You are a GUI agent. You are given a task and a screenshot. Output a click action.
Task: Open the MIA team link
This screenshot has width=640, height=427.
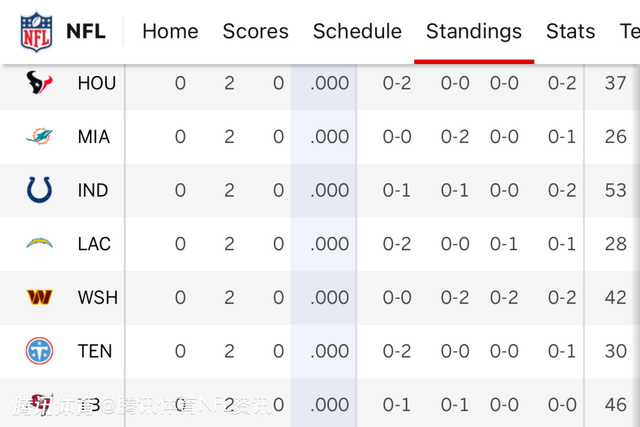pos(94,137)
